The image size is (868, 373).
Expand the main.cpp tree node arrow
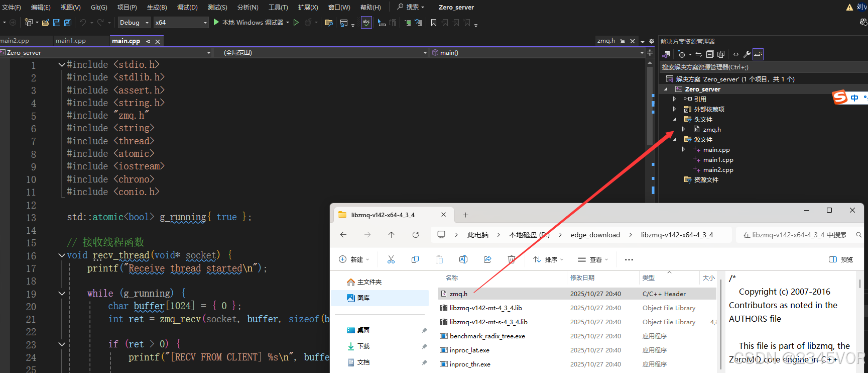point(683,149)
